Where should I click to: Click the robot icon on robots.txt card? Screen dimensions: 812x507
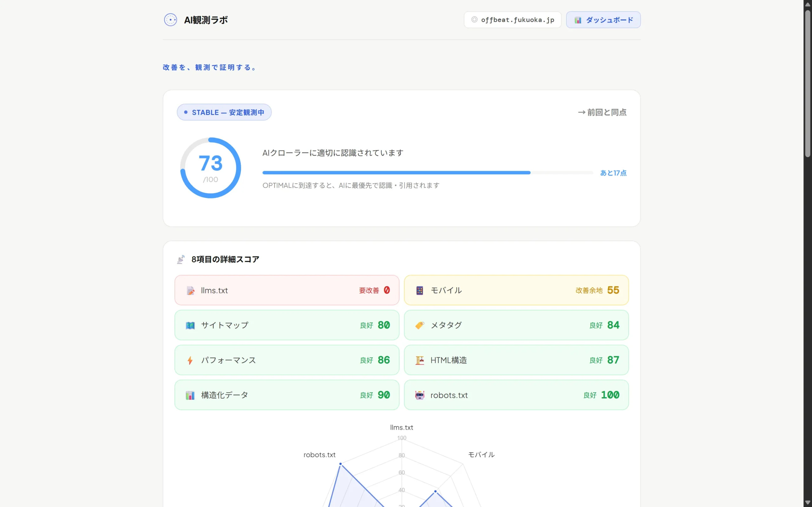[x=419, y=395]
